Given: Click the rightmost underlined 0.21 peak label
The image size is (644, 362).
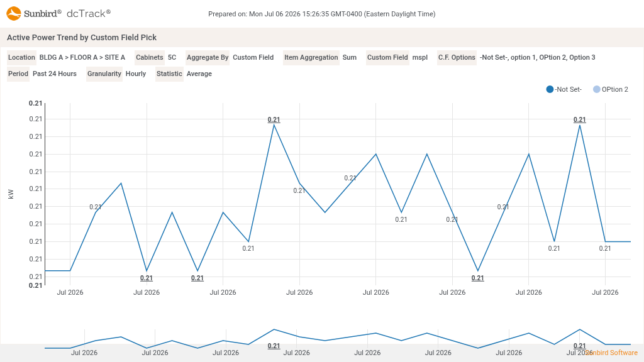Looking at the screenshot, I should pyautogui.click(x=579, y=120).
